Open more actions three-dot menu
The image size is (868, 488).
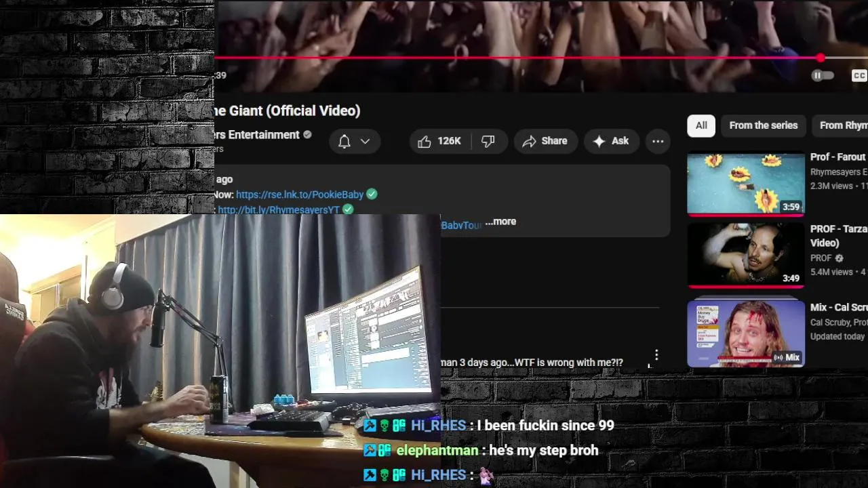658,141
